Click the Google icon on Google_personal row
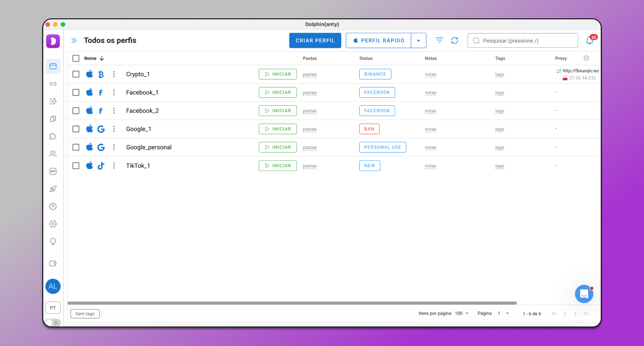644x346 pixels. click(101, 147)
